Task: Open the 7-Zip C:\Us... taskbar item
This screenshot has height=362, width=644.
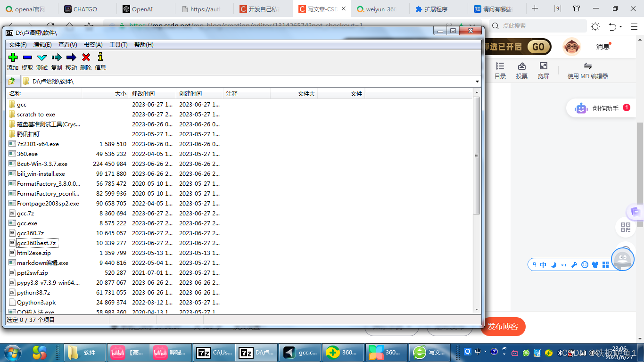Action: [215, 352]
